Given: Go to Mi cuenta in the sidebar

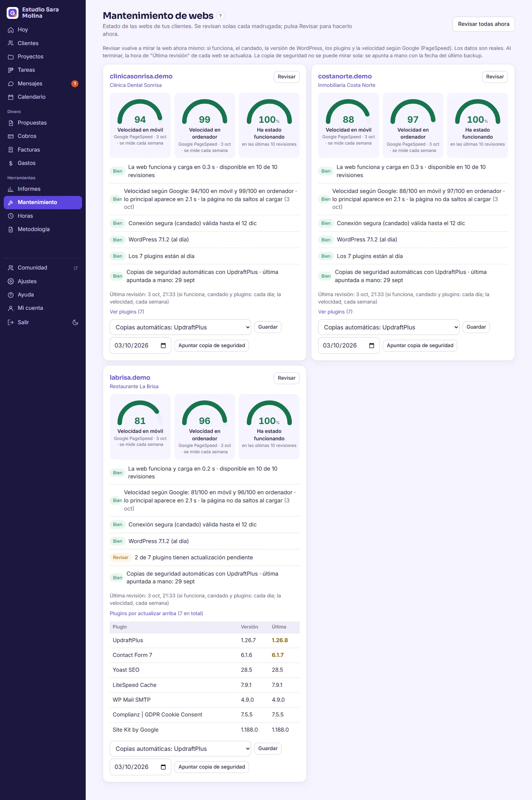Looking at the screenshot, I should (x=43, y=308).
